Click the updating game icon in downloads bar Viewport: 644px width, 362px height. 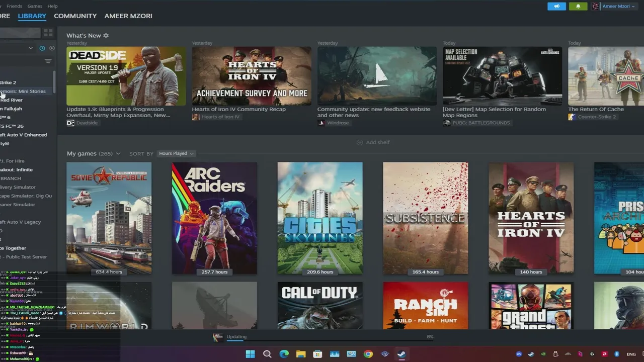coord(218,337)
